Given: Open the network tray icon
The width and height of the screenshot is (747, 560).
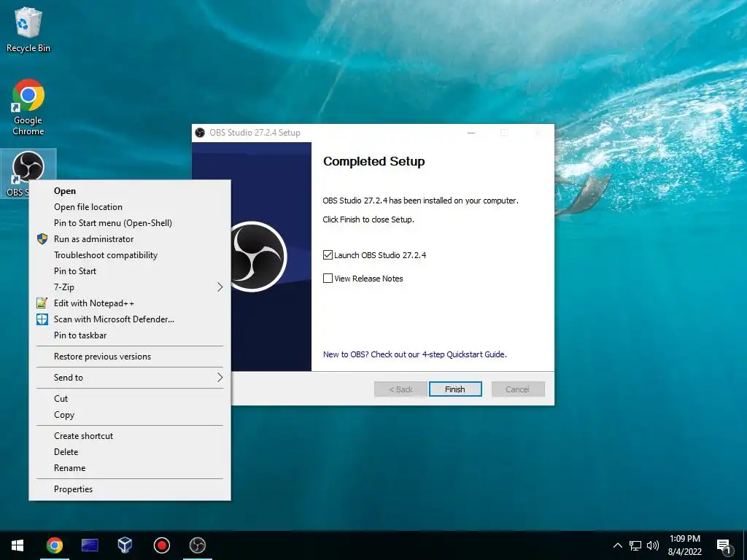Looking at the screenshot, I should click(635, 545).
